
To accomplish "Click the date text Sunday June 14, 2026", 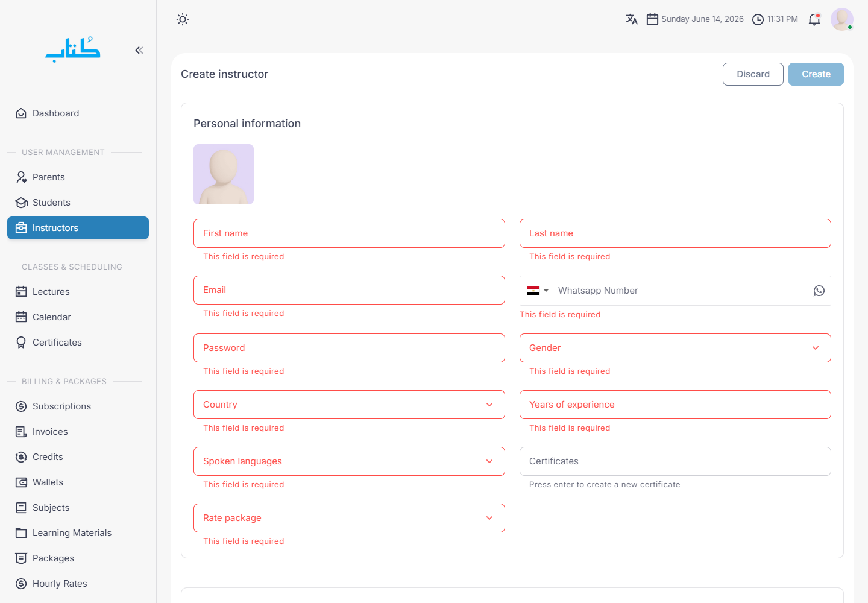I will click(x=702, y=19).
